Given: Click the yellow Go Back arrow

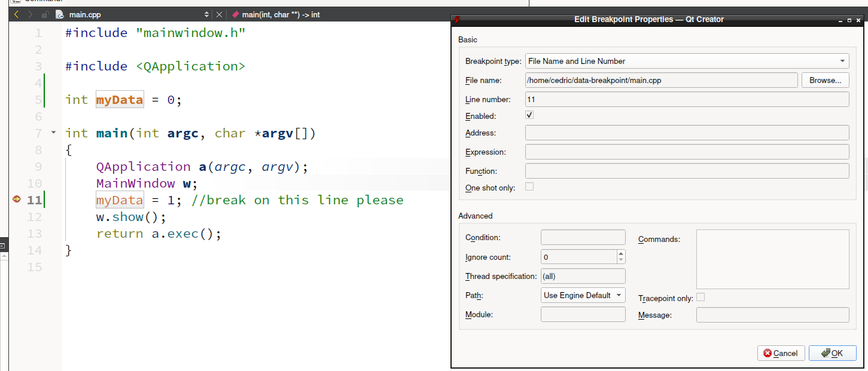Looking at the screenshot, I should [x=16, y=14].
